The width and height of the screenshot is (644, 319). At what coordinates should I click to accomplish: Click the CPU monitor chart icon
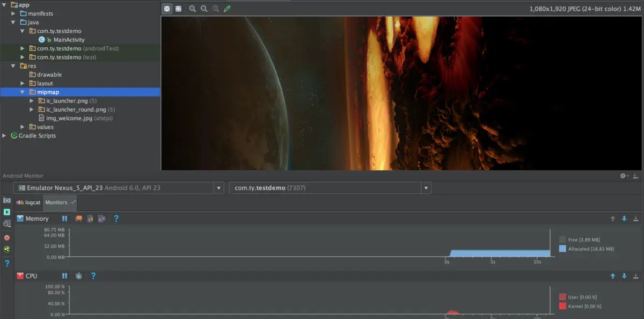click(x=20, y=275)
